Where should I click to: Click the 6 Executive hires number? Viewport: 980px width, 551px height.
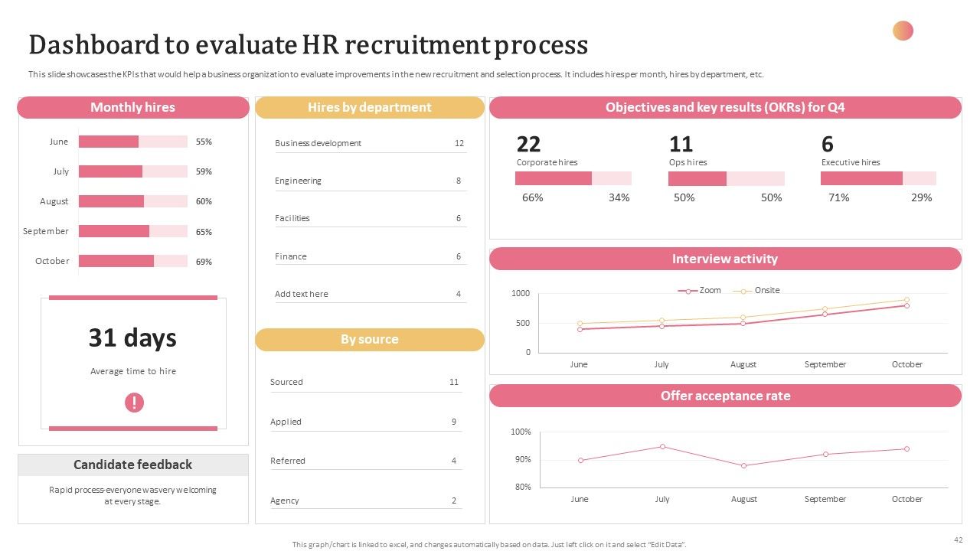tap(828, 144)
